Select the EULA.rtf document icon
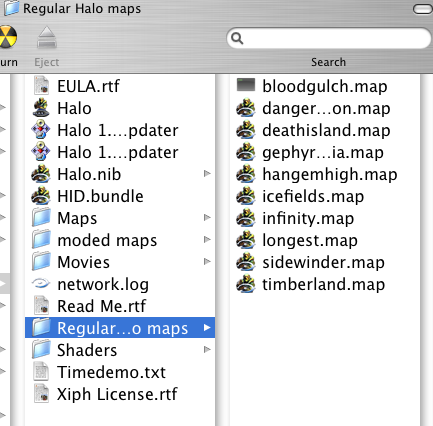433x426 pixels. (x=41, y=86)
